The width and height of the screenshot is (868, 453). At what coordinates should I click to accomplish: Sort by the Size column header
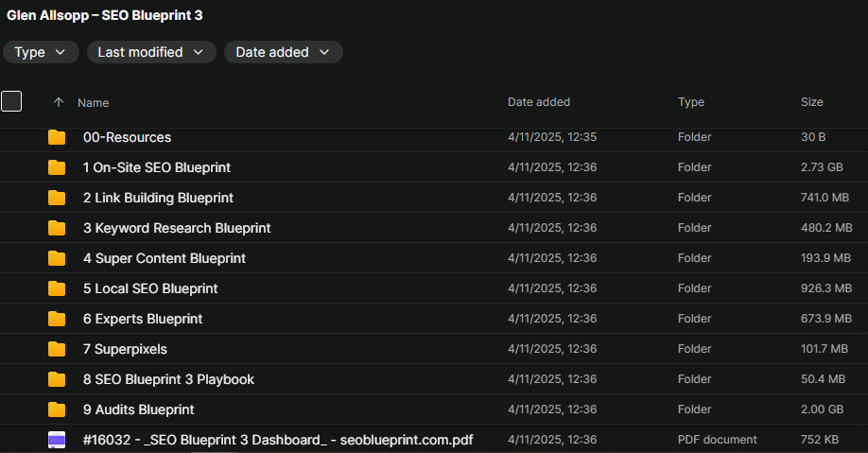pyautogui.click(x=811, y=102)
